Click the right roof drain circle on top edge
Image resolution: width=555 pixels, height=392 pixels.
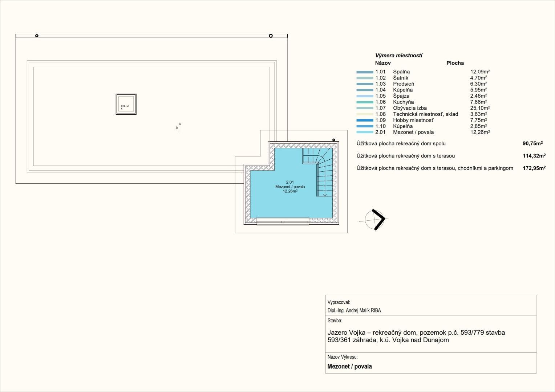(x=271, y=36)
